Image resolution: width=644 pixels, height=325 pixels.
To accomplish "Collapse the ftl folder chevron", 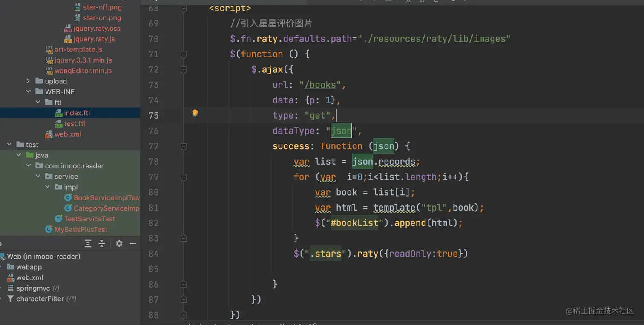I will click(x=37, y=103).
